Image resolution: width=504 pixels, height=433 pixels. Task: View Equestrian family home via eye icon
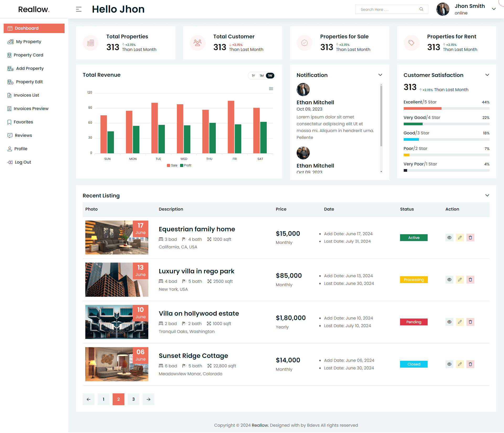[x=449, y=238]
